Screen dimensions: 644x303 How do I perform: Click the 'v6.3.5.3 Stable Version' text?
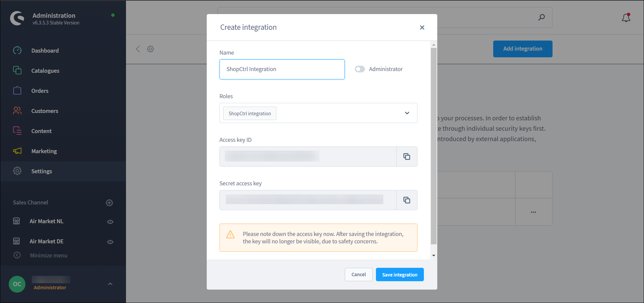(56, 23)
